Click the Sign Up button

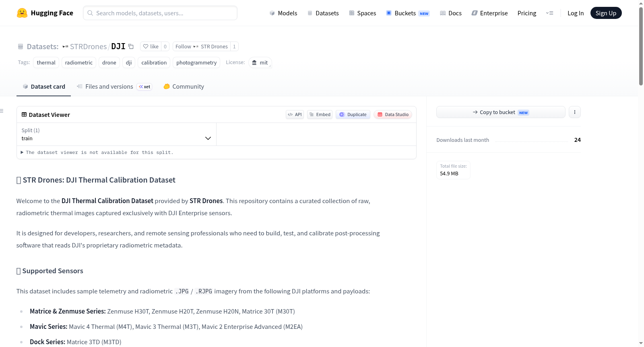click(606, 13)
